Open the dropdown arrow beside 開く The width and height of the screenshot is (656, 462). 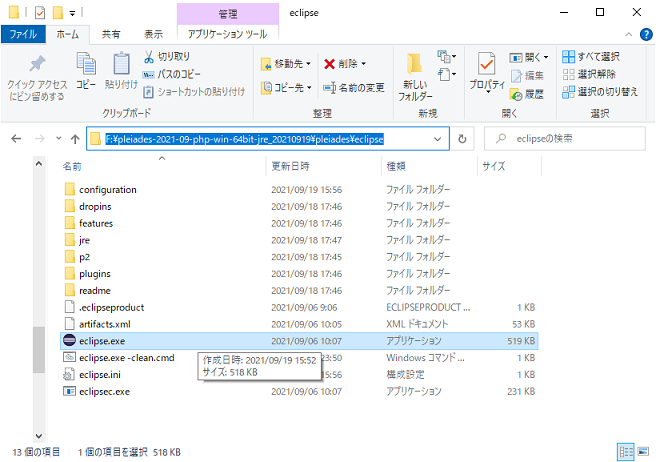[x=546, y=57]
